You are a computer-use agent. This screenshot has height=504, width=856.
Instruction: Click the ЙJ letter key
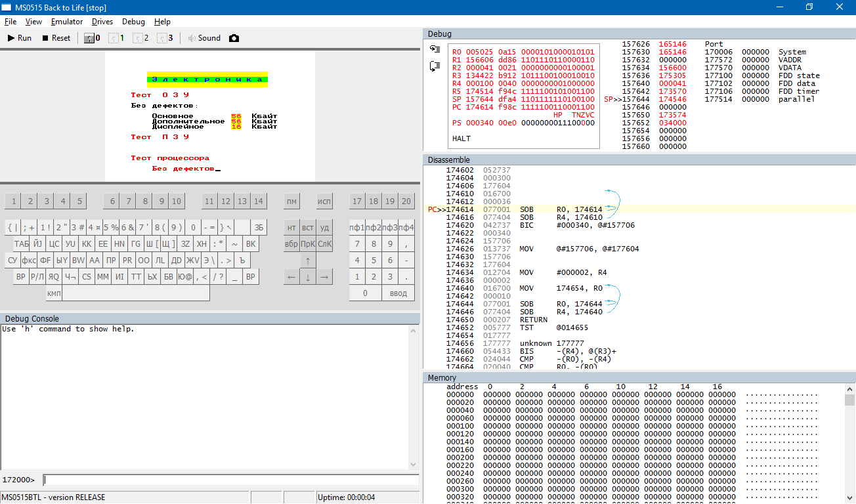click(x=37, y=244)
